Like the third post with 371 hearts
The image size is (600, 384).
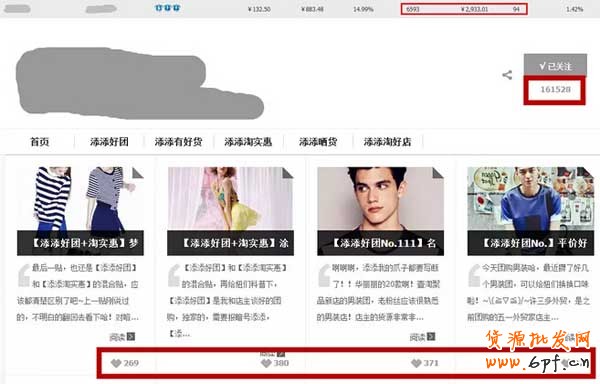point(424,363)
